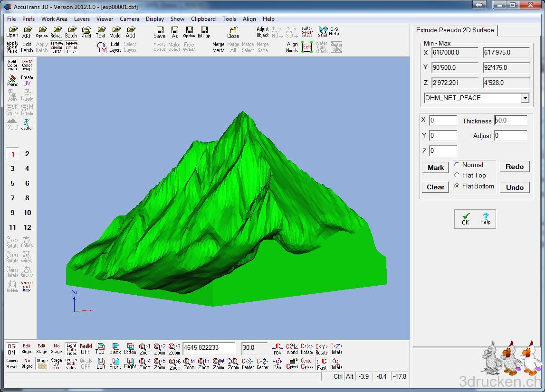Open DEM Color Map tool

coord(27,65)
